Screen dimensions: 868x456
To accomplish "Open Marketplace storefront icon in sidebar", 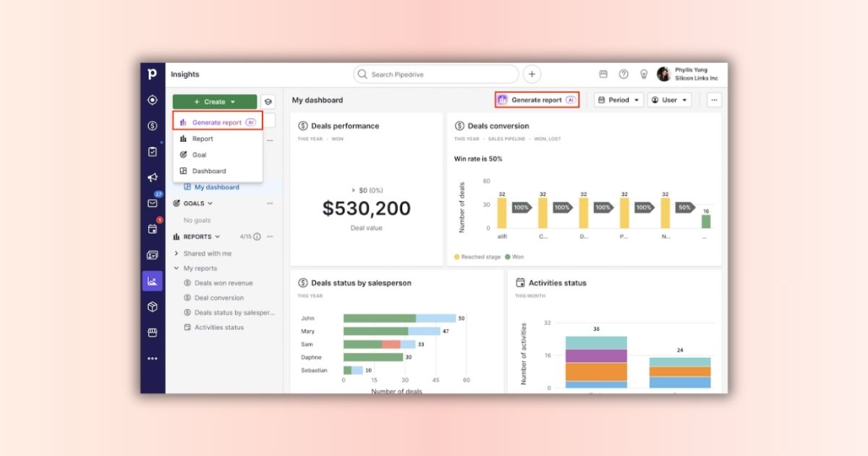I will coord(152,332).
